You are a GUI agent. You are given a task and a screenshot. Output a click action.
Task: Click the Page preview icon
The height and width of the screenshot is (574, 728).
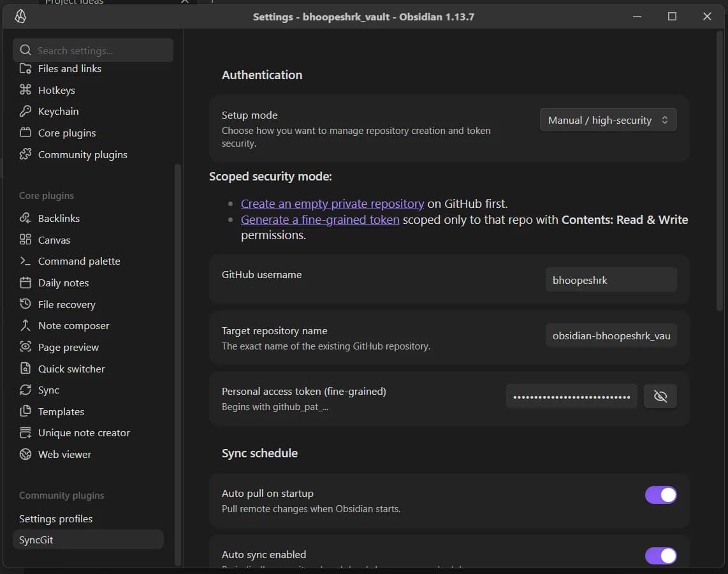point(25,347)
